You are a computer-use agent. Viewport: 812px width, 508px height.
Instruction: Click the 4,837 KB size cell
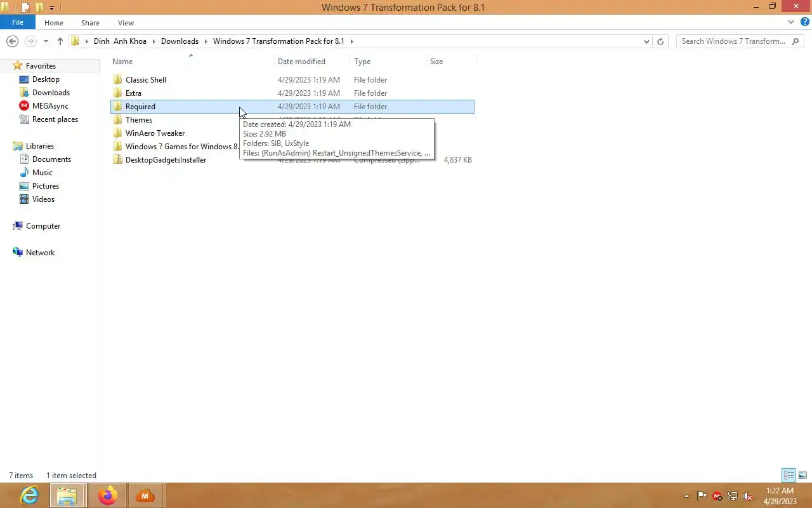(x=457, y=160)
